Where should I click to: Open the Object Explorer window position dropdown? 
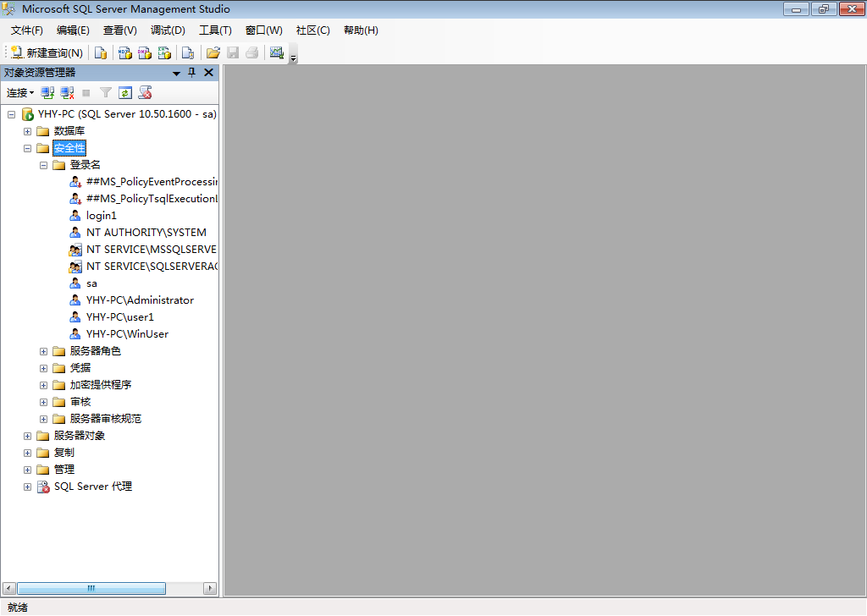[176, 73]
